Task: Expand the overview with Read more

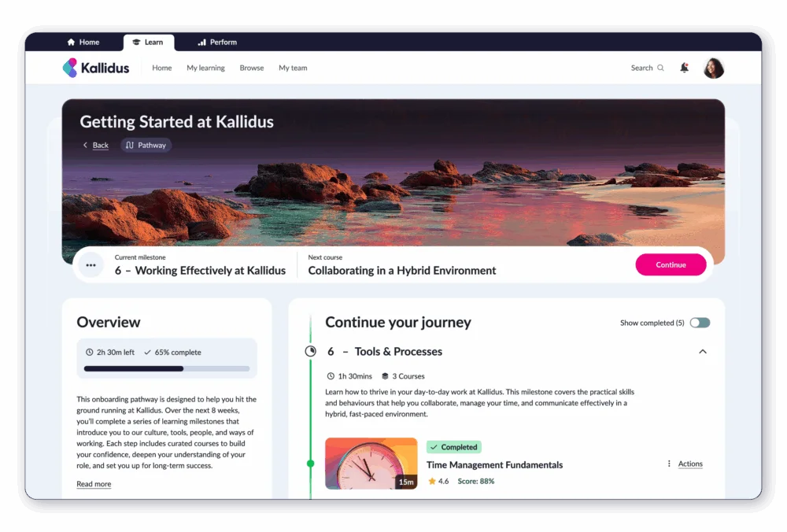Action: tap(94, 484)
